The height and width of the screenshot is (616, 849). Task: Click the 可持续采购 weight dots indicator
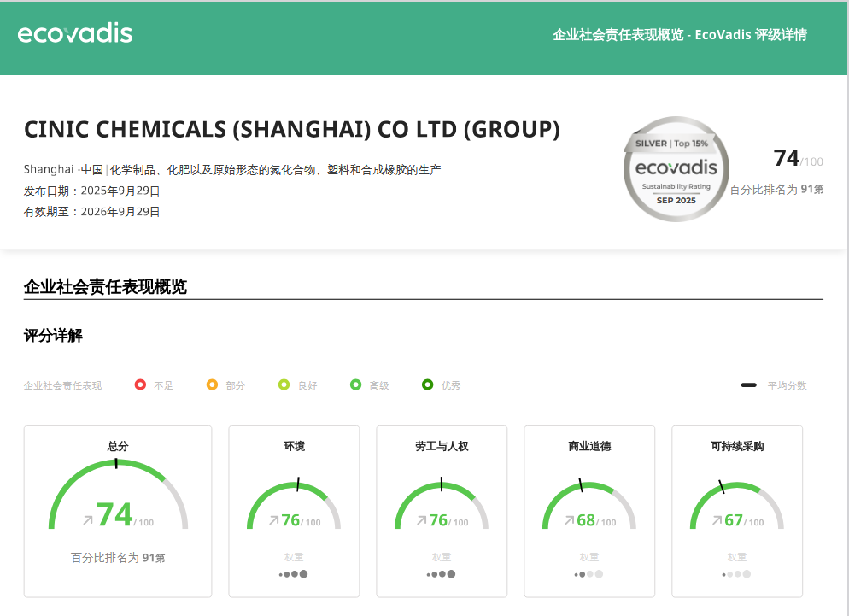[737, 574]
